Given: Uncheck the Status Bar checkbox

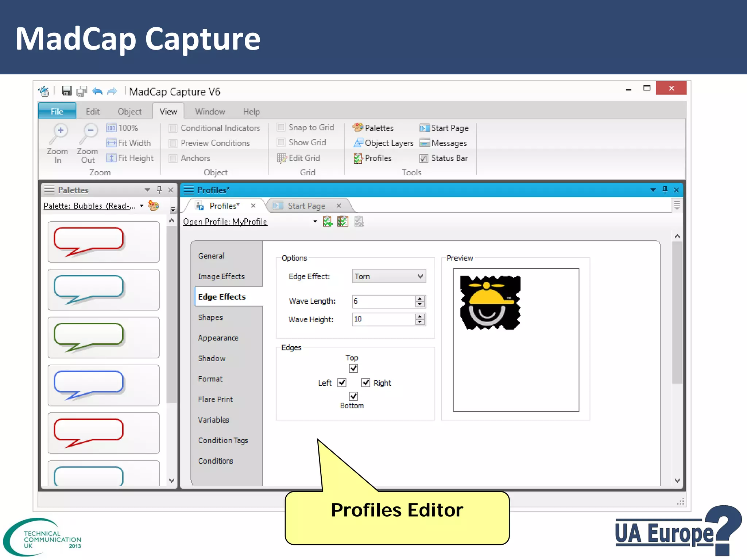Looking at the screenshot, I should click(423, 158).
